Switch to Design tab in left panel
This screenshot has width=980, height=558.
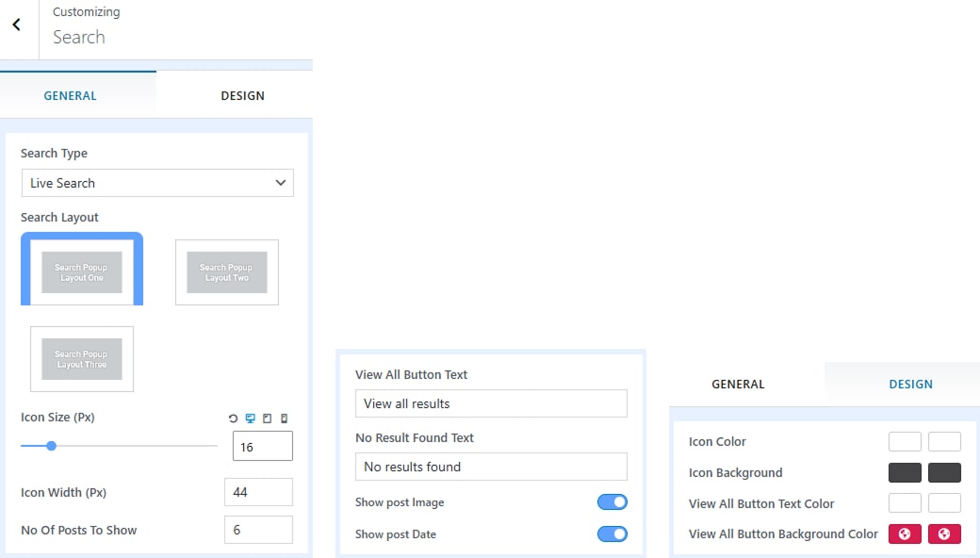click(x=242, y=95)
